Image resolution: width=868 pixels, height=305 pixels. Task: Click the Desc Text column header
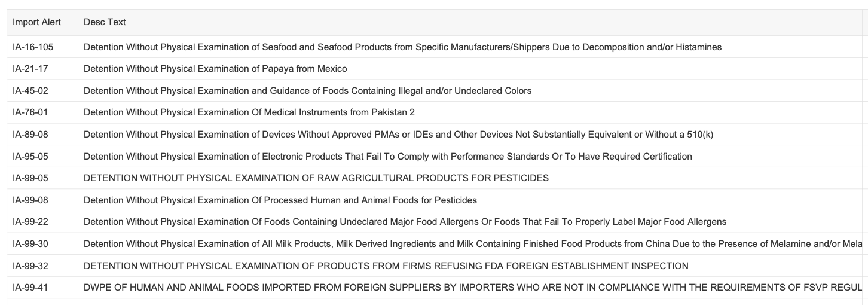click(105, 22)
